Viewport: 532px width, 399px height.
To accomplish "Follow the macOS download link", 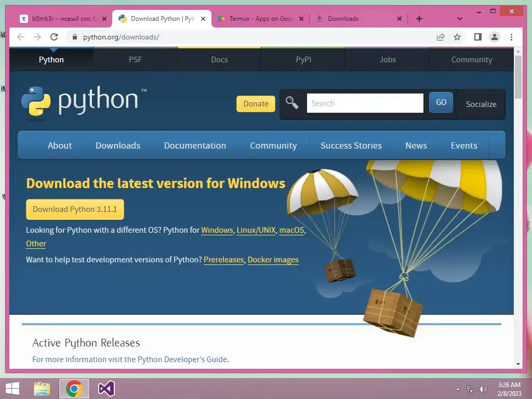I will point(291,230).
